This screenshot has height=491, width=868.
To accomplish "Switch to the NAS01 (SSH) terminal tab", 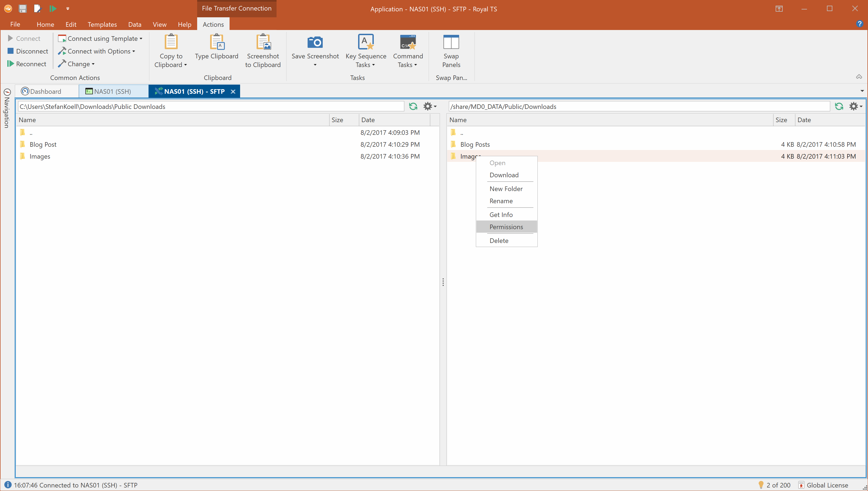I will coord(113,91).
